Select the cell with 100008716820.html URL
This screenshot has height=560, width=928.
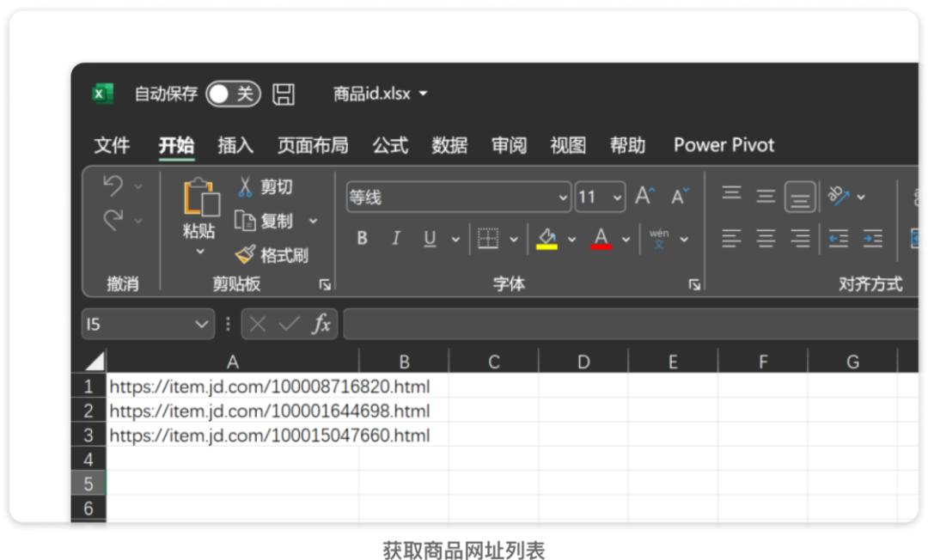point(233,387)
